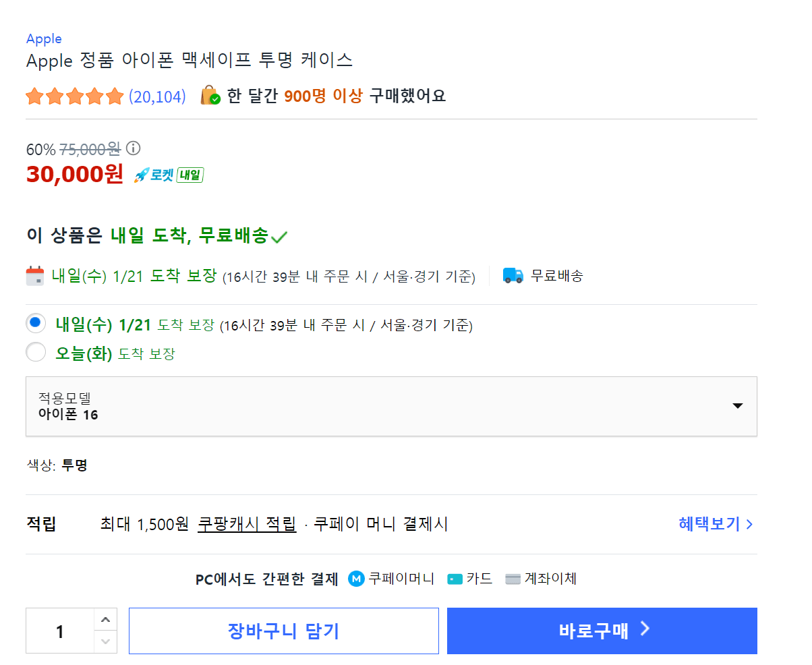This screenshot has height=665, width=812.
Task: Click the quantity input field
Action: (x=59, y=631)
